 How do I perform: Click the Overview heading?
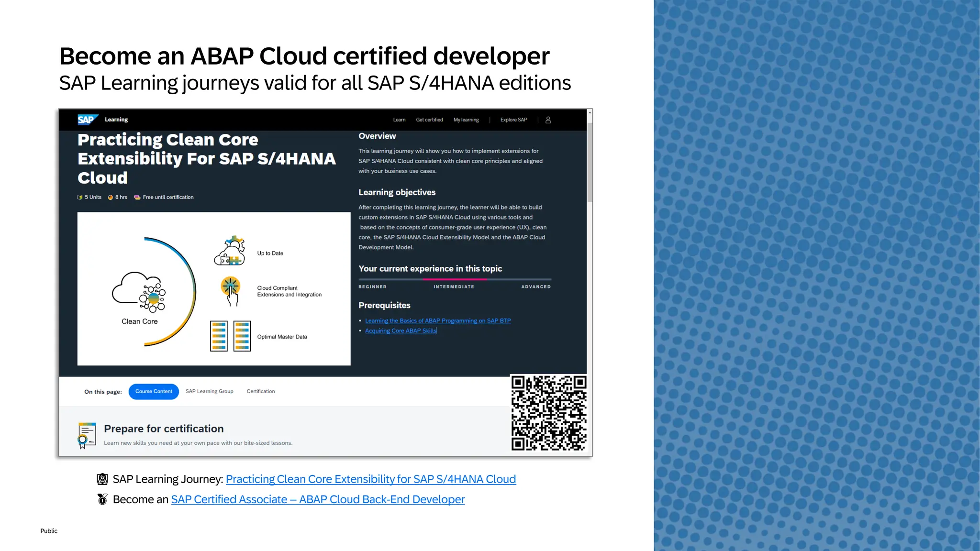tap(377, 136)
